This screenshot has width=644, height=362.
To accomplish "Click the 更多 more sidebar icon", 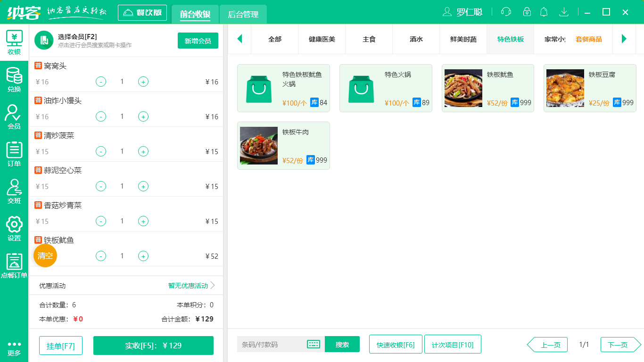I will point(14,349).
